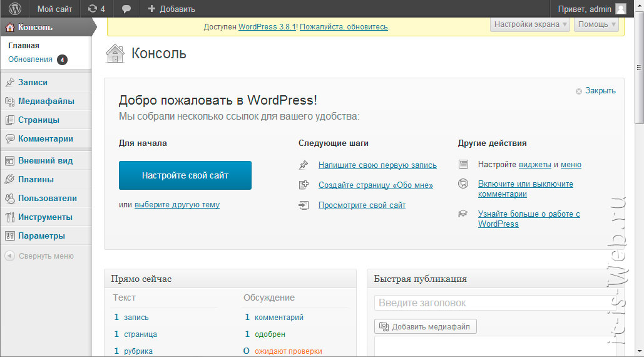The height and width of the screenshot is (357, 644).
Task: Open the Плагины menu item
Action: pyautogui.click(x=46, y=180)
